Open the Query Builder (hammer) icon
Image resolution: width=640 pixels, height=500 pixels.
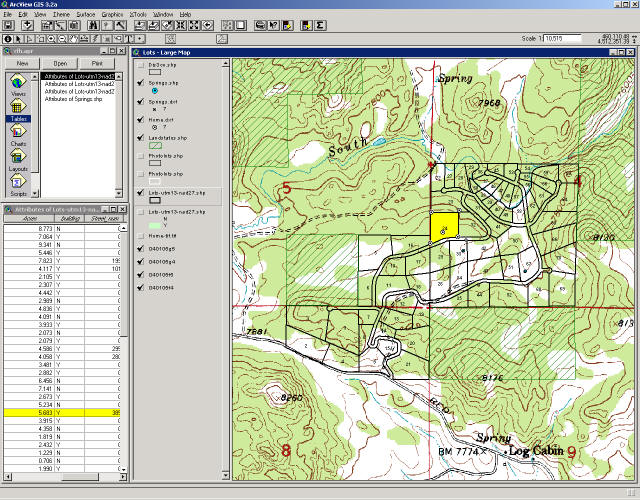coord(120,26)
